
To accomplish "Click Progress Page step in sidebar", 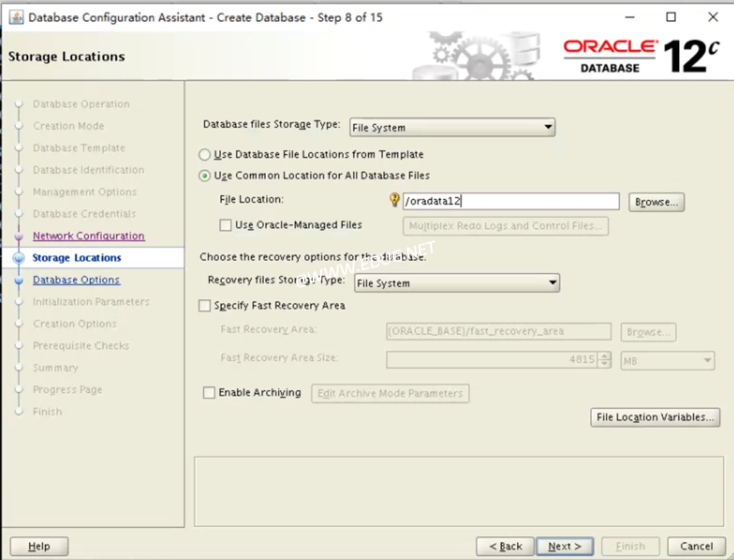I will point(67,390).
